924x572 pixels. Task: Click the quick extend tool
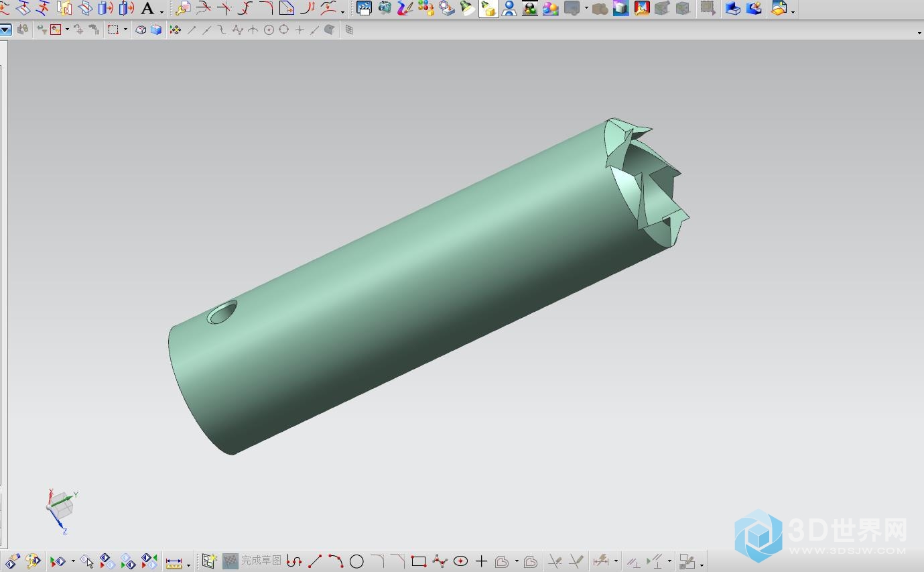click(576, 561)
